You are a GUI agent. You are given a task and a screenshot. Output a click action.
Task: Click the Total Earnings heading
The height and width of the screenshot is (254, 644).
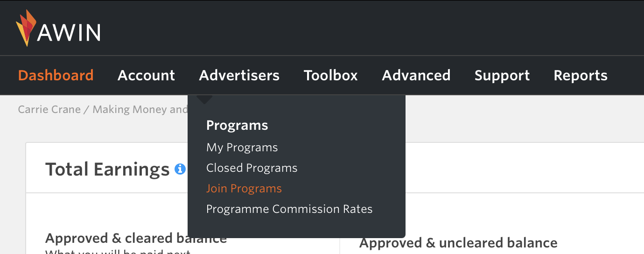pos(107,169)
